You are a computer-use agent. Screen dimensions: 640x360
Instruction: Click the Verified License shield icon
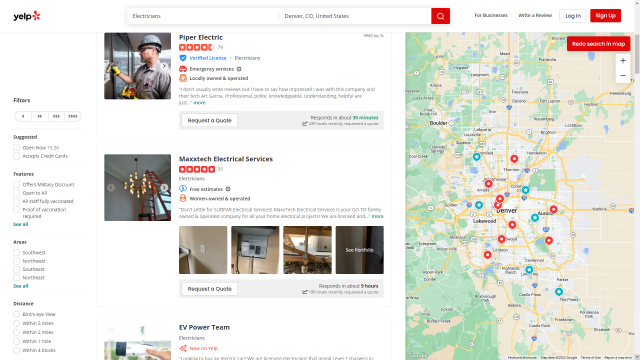pyautogui.click(x=183, y=58)
